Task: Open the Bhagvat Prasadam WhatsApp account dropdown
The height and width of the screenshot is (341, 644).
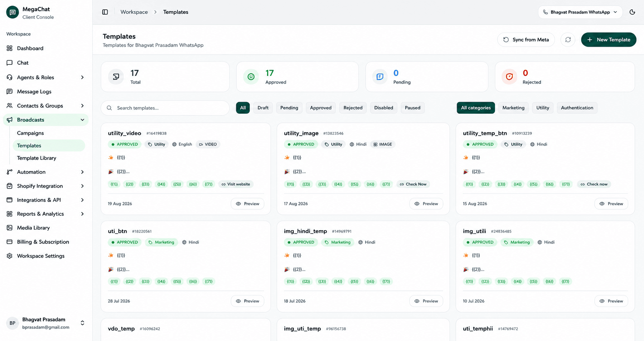Action: click(580, 12)
